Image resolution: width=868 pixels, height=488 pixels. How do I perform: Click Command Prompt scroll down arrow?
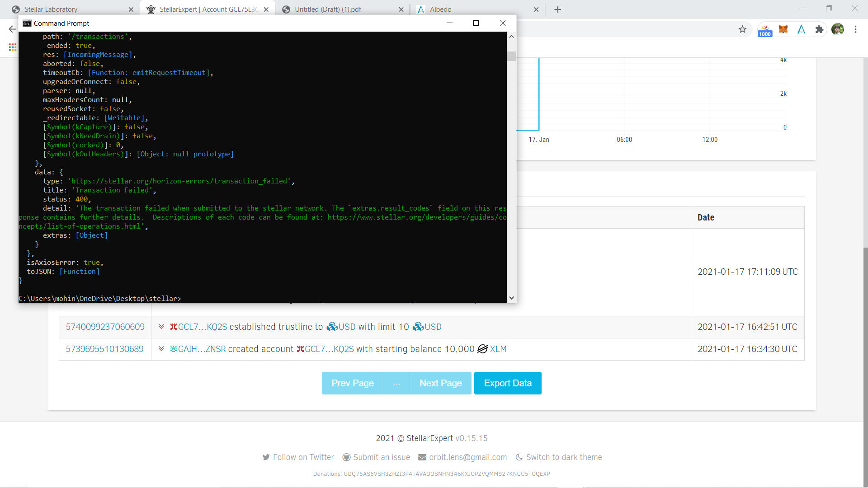coord(511,298)
